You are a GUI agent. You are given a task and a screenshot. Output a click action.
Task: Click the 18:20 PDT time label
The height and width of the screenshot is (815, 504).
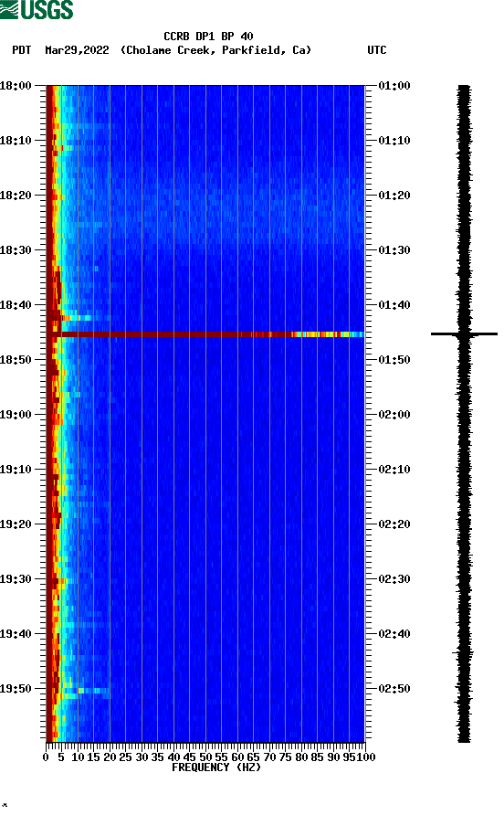point(16,196)
